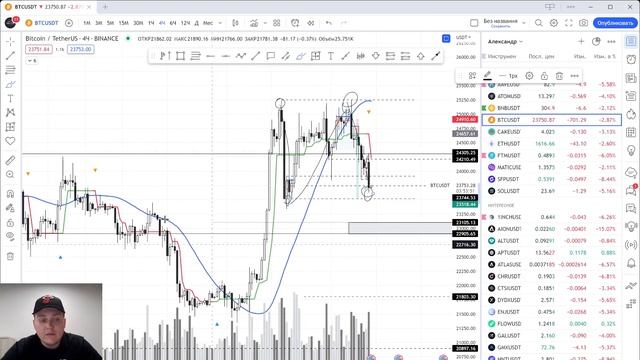640x360 pixels.
Task: Select the crosshair cursor tool
Action: pyautogui.click(x=10, y=42)
